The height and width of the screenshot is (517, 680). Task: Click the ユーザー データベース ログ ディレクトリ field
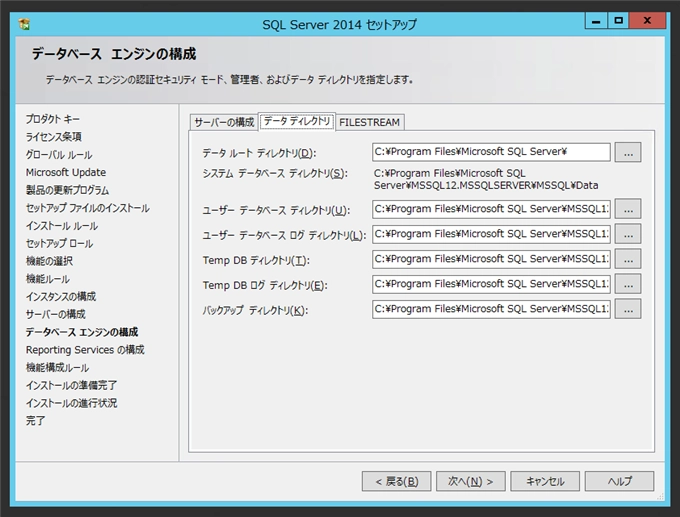click(491, 234)
